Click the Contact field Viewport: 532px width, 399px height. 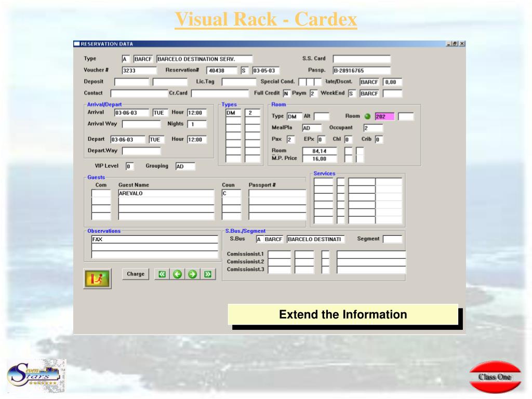click(139, 94)
